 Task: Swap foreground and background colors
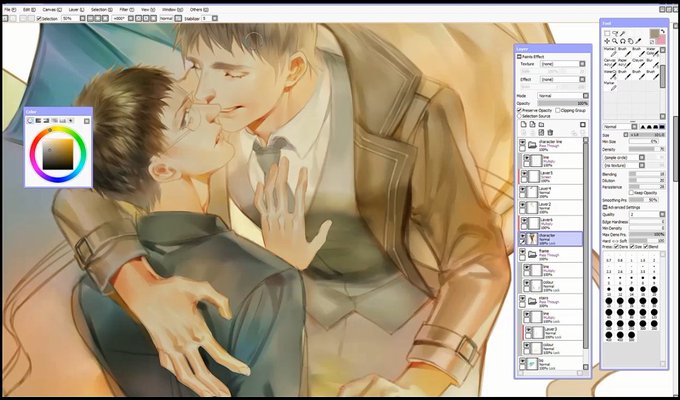[x=662, y=31]
